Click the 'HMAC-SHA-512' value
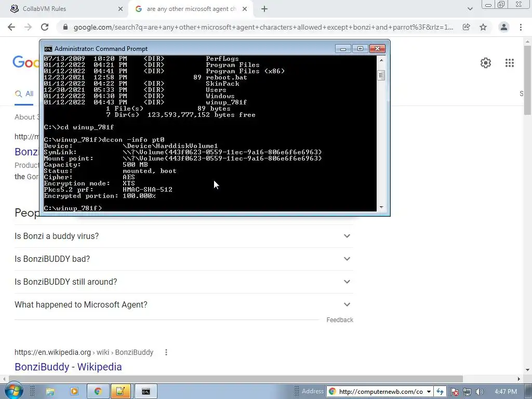Screen dimensions: 532x399 coord(148,190)
